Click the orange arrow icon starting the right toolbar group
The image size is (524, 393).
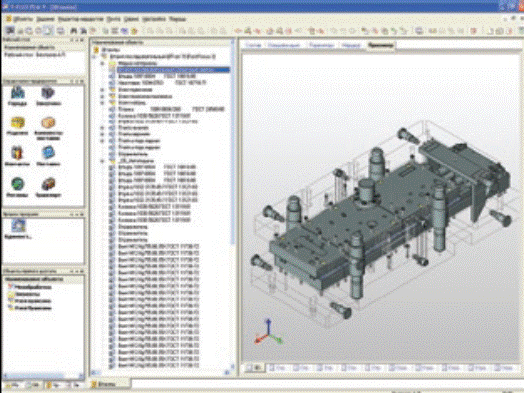(238, 31)
